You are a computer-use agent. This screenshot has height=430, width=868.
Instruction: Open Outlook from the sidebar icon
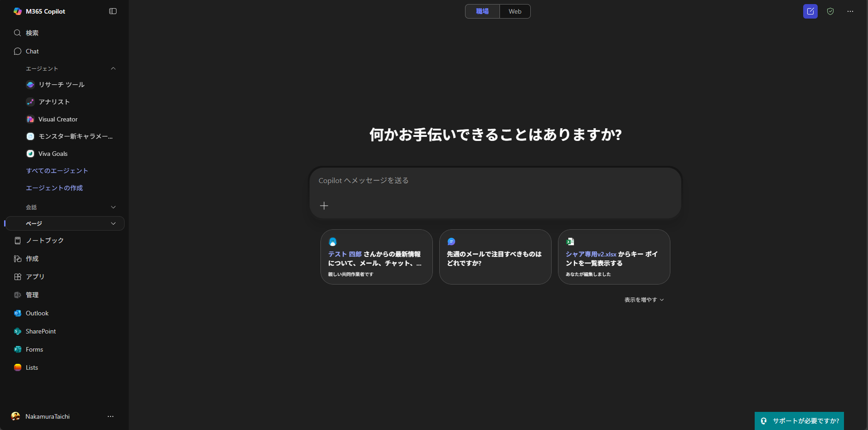pos(18,313)
